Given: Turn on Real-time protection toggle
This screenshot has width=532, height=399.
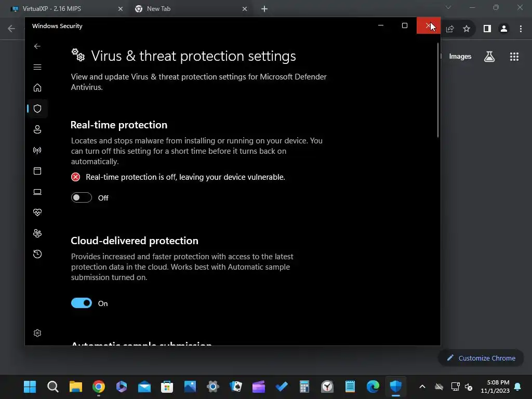Looking at the screenshot, I should (82, 197).
